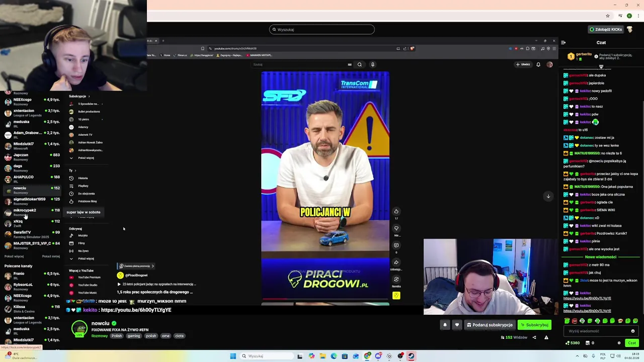Image resolution: width=644 pixels, height=362 pixels.
Task: Click the green Subskrybuj button
Action: pyautogui.click(x=534, y=325)
